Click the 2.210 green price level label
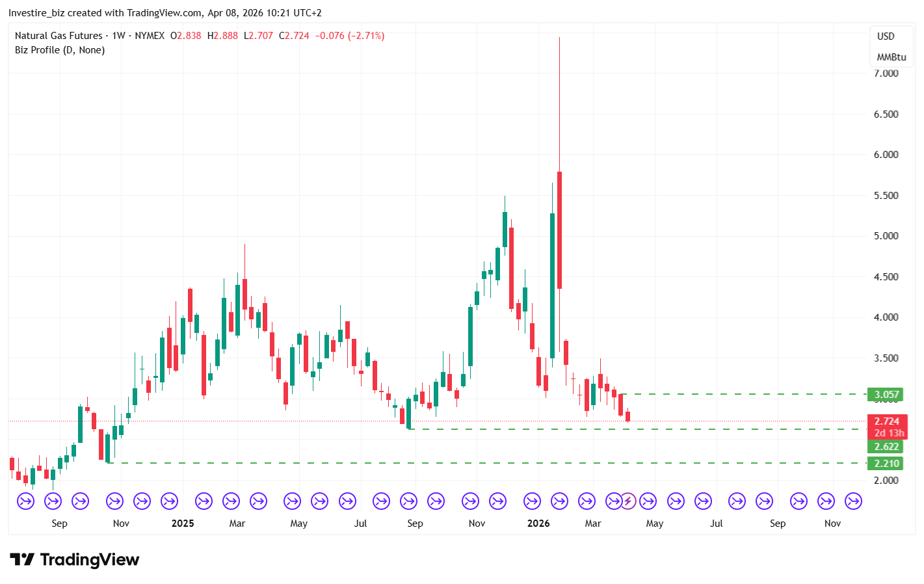This screenshot has height=584, width=924. point(886,464)
